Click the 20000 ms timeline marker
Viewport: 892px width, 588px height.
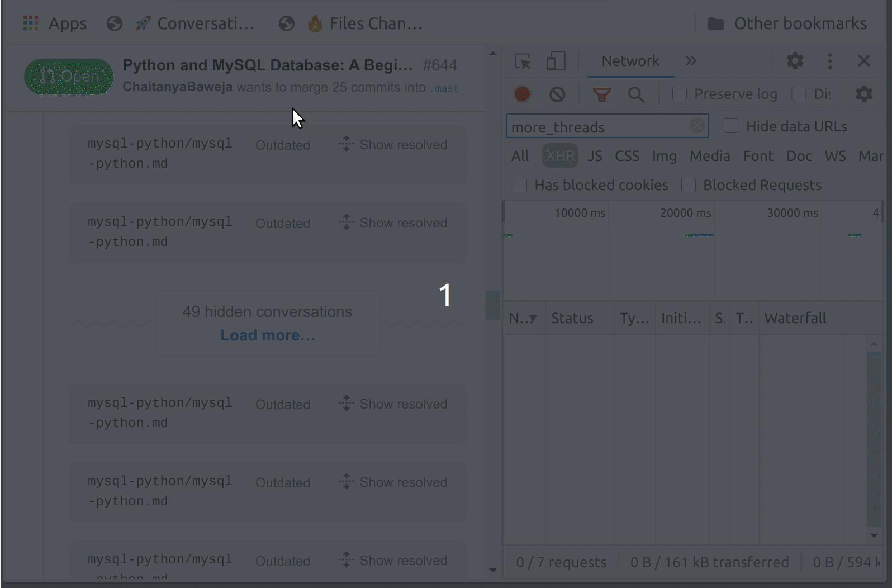click(x=685, y=213)
